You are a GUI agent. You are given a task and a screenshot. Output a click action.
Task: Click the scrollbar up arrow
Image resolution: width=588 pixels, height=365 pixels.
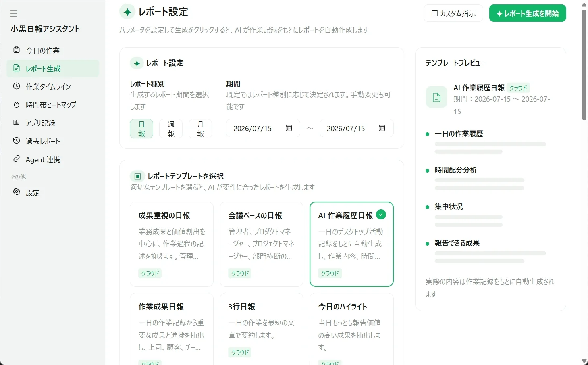point(584,4)
